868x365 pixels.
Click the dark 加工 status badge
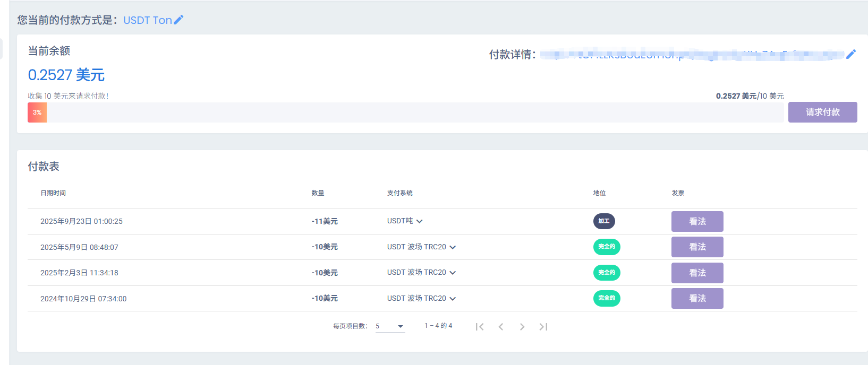pyautogui.click(x=604, y=221)
